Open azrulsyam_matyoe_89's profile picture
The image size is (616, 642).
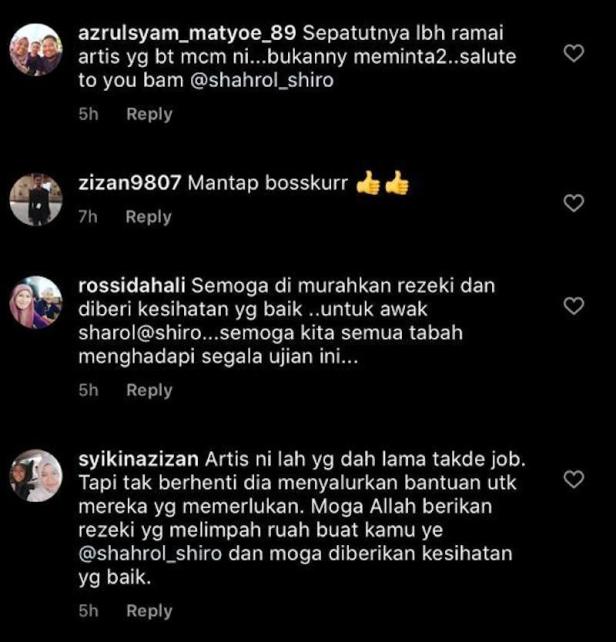[36, 50]
